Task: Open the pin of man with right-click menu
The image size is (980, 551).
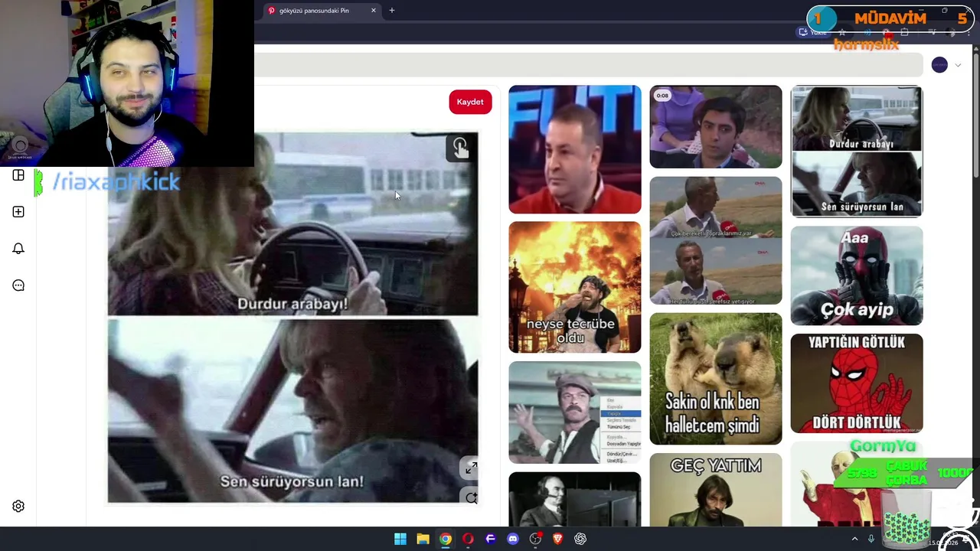Action: point(575,412)
